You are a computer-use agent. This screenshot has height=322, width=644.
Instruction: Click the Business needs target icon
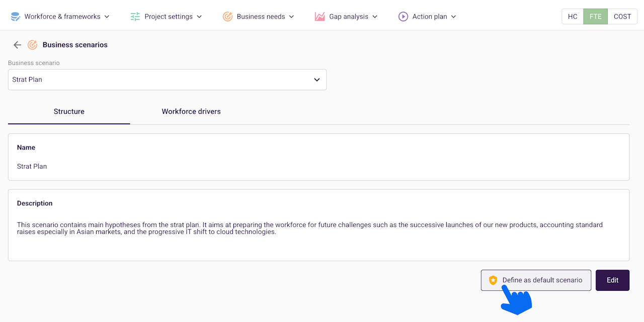click(227, 17)
